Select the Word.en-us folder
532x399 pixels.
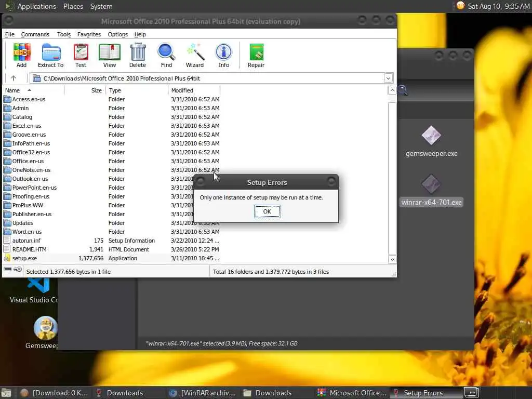click(x=27, y=231)
